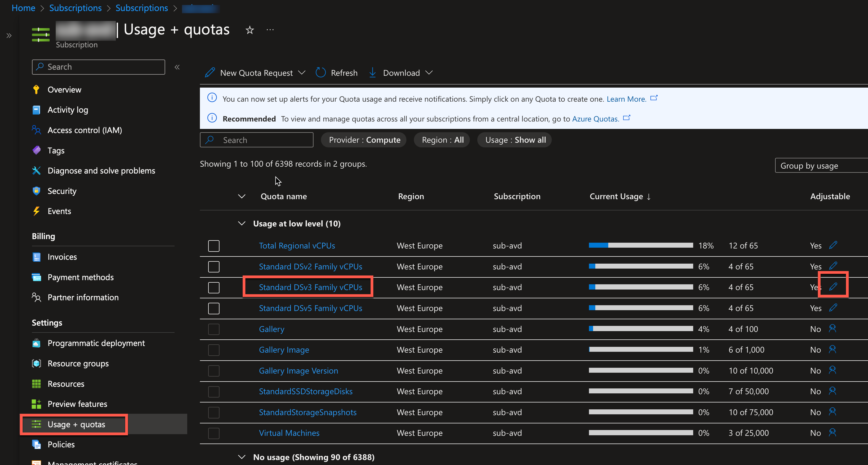Open the Azure Quotas link
The height and width of the screenshot is (465, 868).
(x=596, y=119)
